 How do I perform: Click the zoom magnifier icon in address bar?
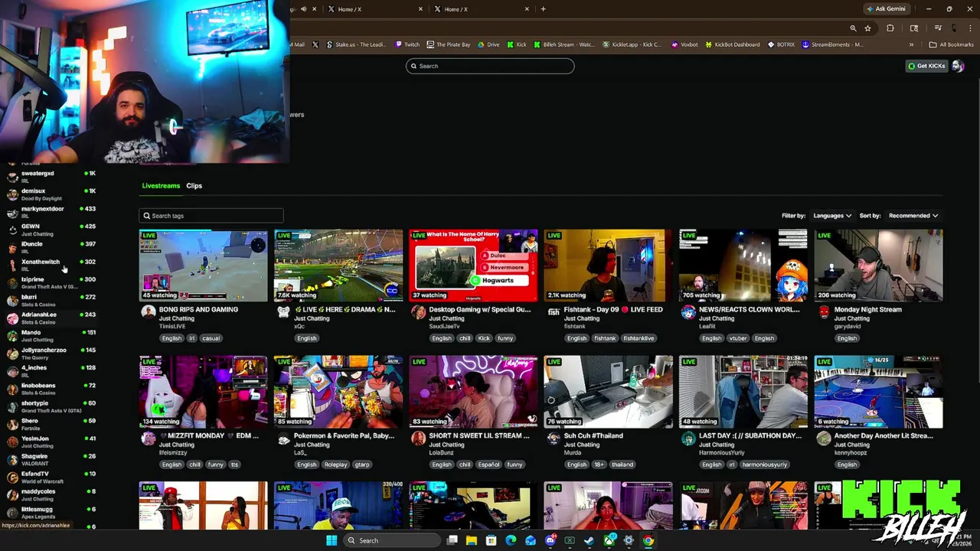click(853, 28)
